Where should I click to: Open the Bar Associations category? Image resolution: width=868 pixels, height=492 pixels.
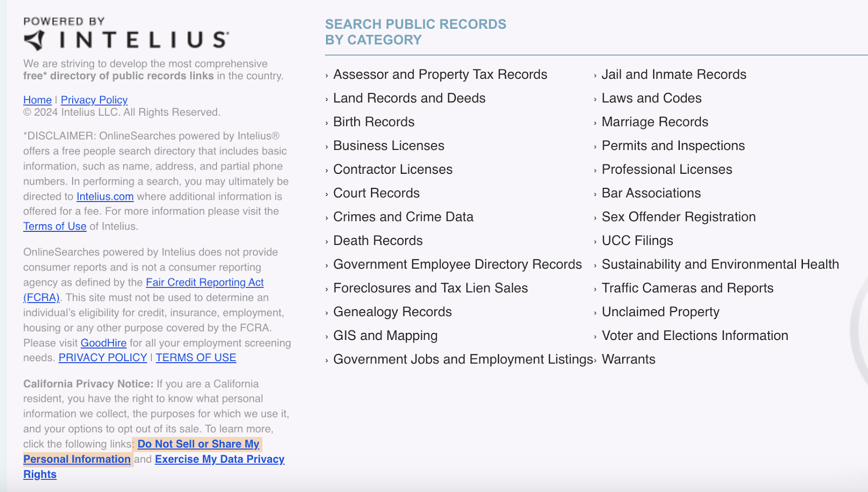click(651, 193)
